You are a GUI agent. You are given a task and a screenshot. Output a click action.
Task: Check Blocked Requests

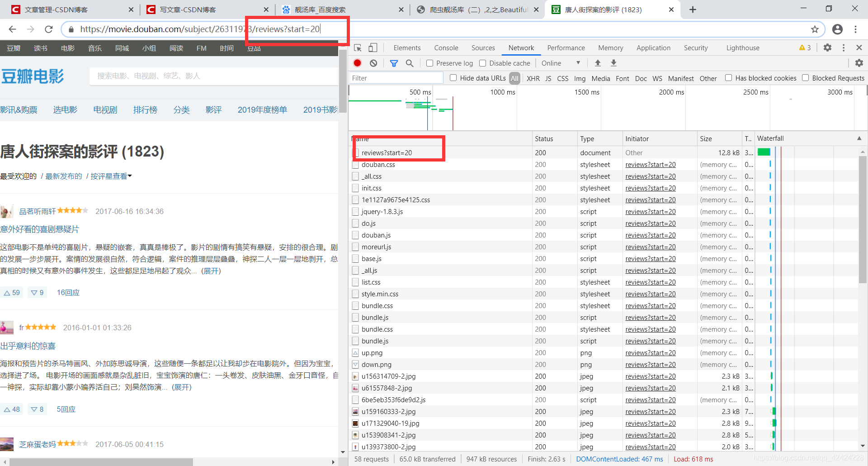tap(806, 78)
